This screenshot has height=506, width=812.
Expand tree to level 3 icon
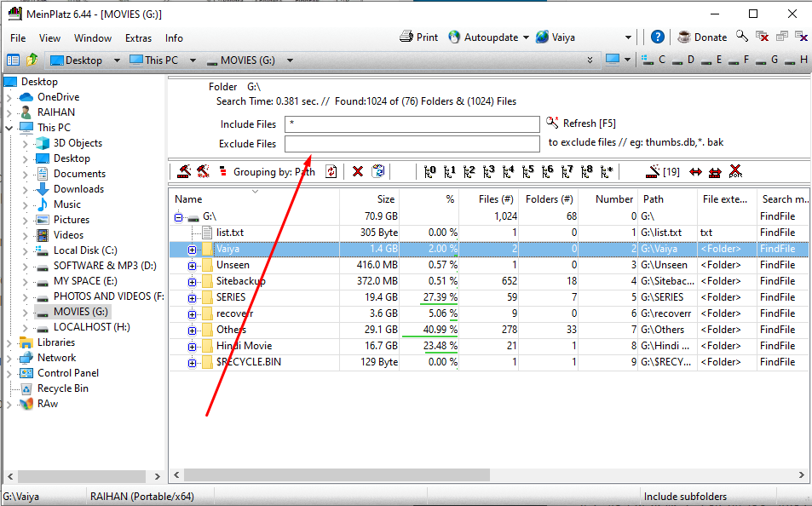pyautogui.click(x=489, y=171)
